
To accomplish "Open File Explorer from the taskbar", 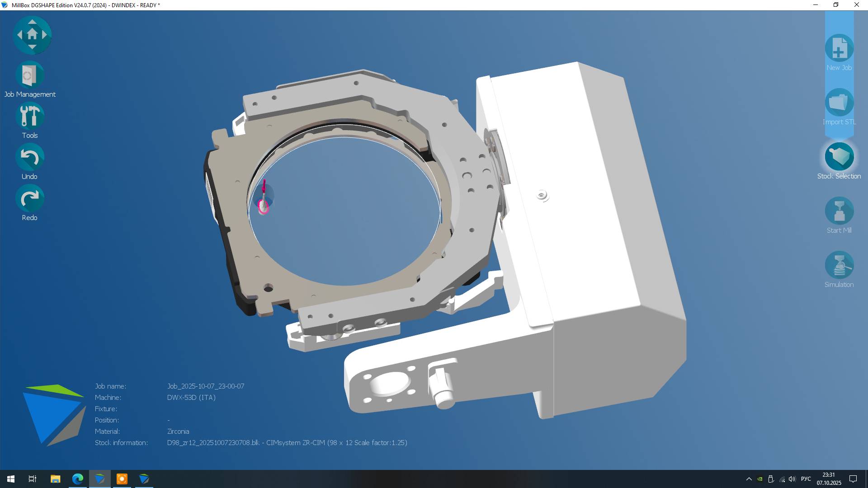I will [55, 479].
